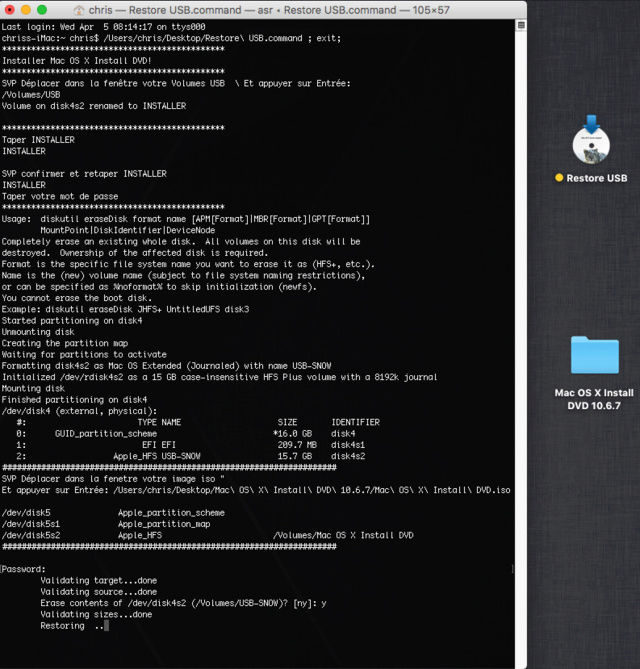The width and height of the screenshot is (640, 669).
Task: Click '/dev/disk4 (external, physical):' line
Action: click(79, 411)
